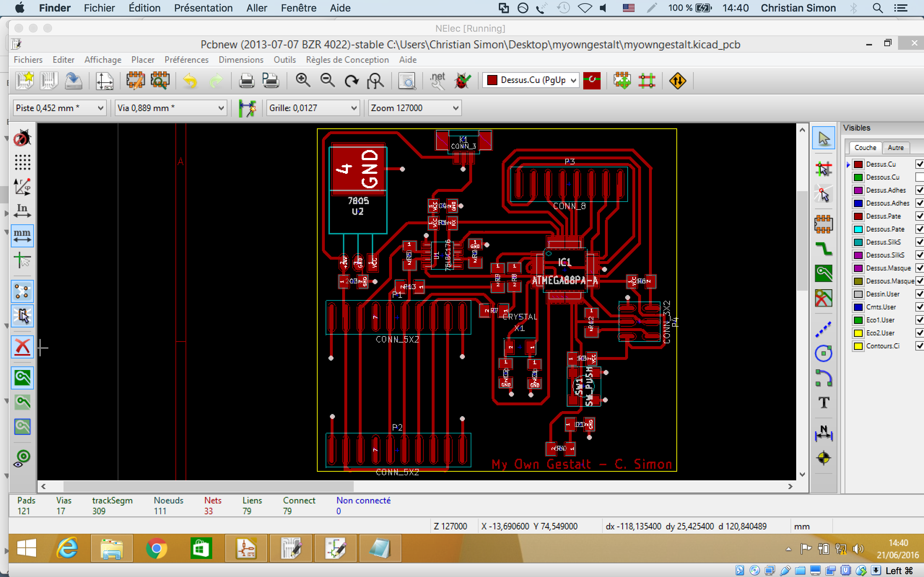The width and height of the screenshot is (924, 577).
Task: Click the Dessus.SilkS color swatch
Action: (858, 242)
